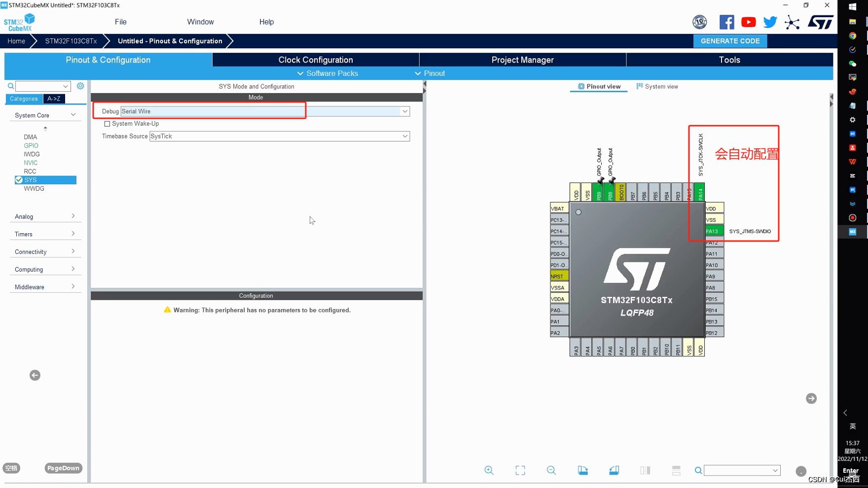The width and height of the screenshot is (868, 488).
Task: Click the GENERATE CODE button
Action: [730, 41]
